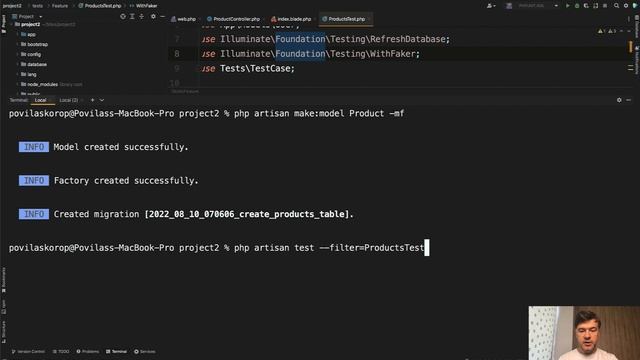Open terminal sessions dropdown chevron
The width and height of the screenshot is (640, 360).
pyautogui.click(x=102, y=100)
